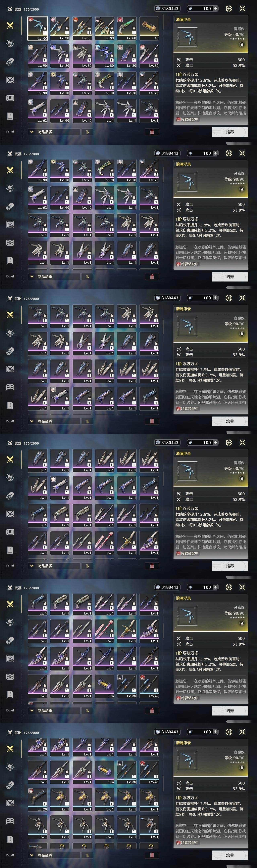The height and width of the screenshot is (868, 257).
Task: Click the 培养 button in the topmost panel
Action: (230, 132)
